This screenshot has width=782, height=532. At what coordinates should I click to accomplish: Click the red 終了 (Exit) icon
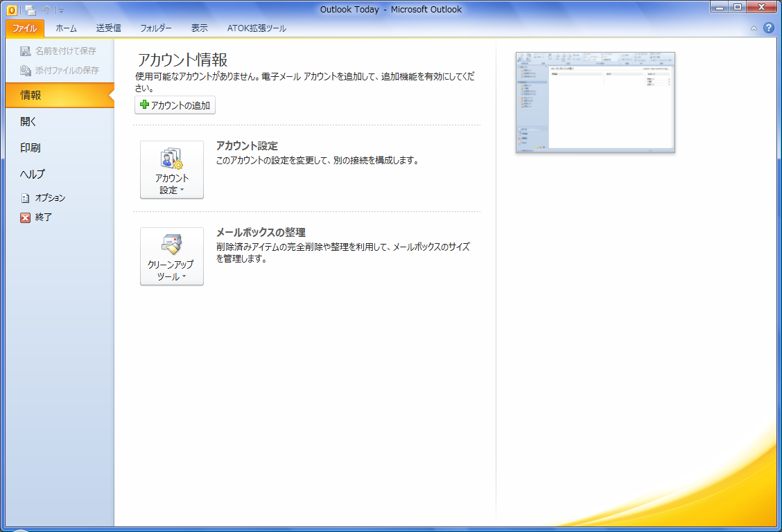[x=26, y=218]
